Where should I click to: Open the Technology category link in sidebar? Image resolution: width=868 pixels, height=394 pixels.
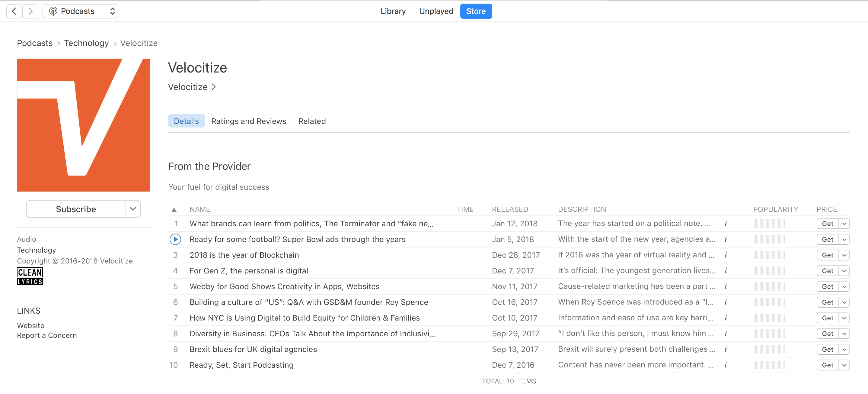point(37,250)
